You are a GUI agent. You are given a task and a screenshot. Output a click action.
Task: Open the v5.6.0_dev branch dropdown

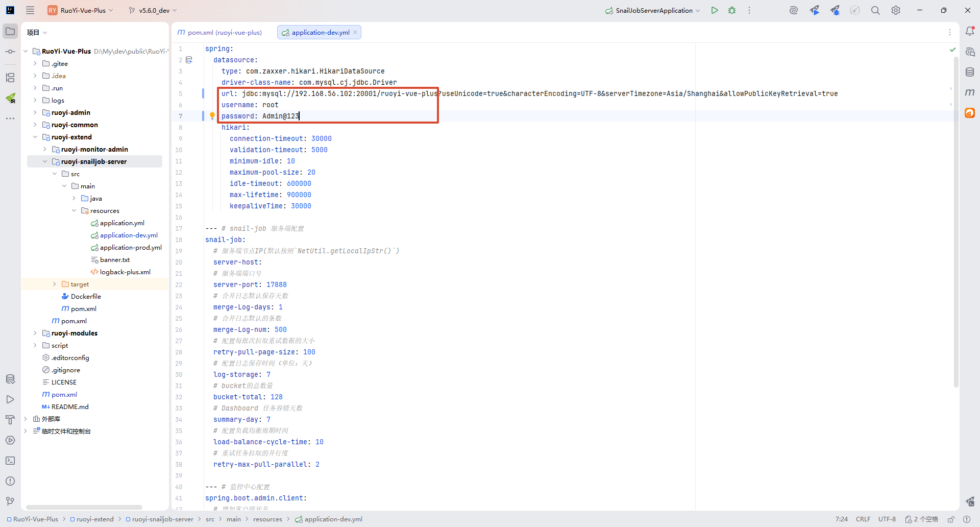tap(153, 10)
